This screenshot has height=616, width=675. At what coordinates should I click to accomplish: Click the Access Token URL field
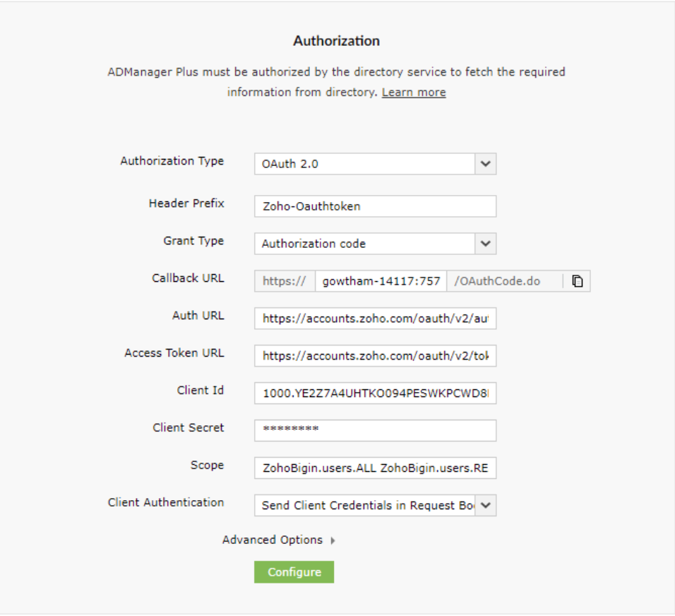[x=375, y=356]
